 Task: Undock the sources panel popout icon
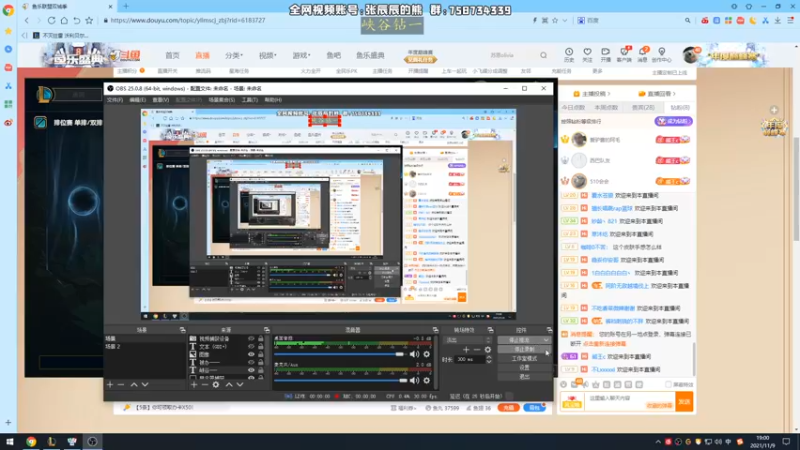click(x=266, y=330)
